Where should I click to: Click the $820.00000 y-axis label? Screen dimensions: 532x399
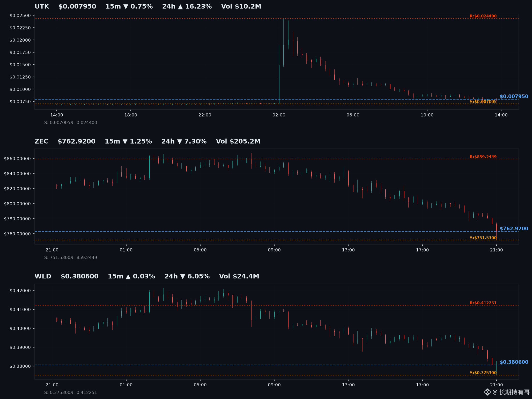pyautogui.click(x=17, y=189)
